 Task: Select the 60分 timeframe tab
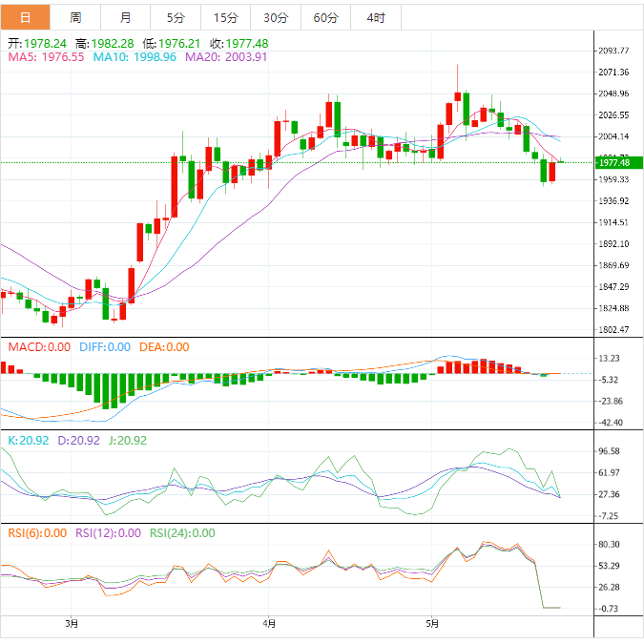pos(325,17)
